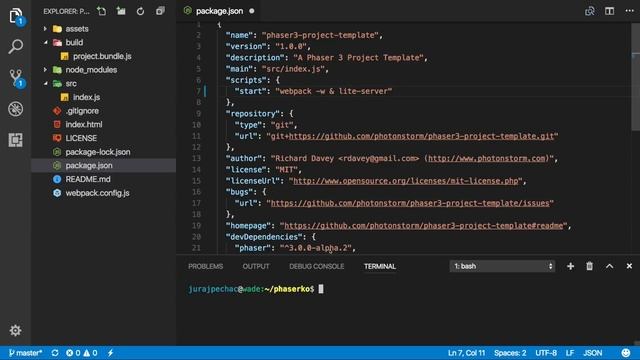Follow the repository git URL link
Image resolution: width=640 pixels, height=360 pixels.
pyautogui.click(x=421, y=136)
